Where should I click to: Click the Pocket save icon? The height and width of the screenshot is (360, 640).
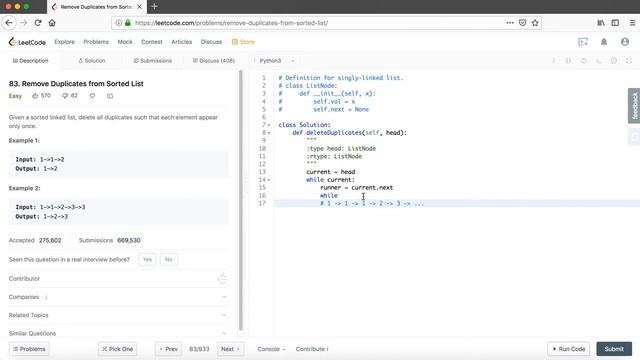pyautogui.click(x=522, y=23)
